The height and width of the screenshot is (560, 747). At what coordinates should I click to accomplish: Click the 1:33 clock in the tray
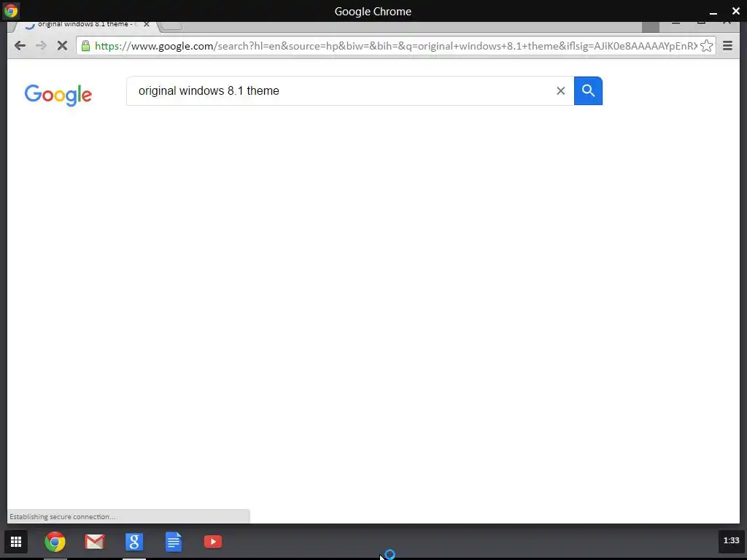[731, 540]
